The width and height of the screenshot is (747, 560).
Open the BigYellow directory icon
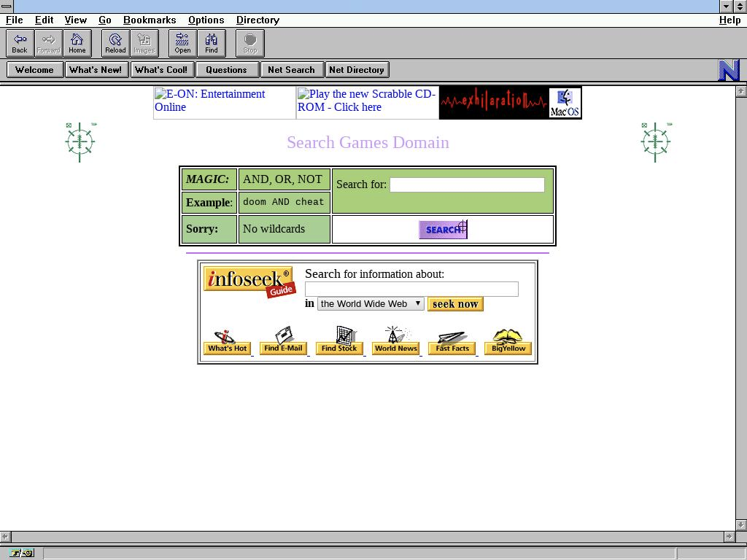[508, 341]
